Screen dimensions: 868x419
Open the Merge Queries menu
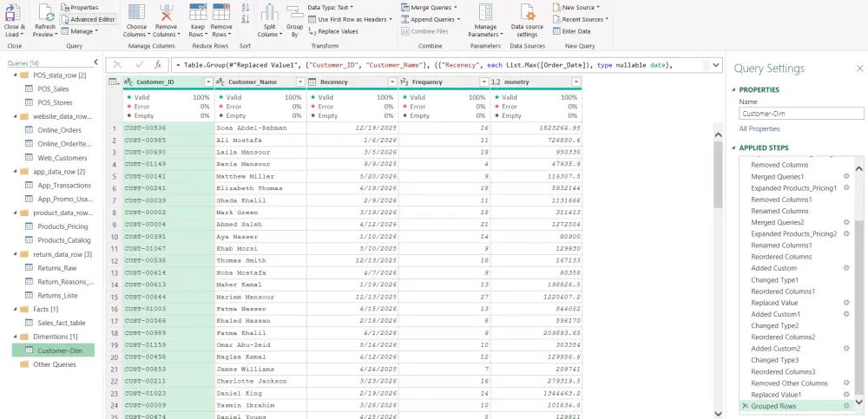429,8
